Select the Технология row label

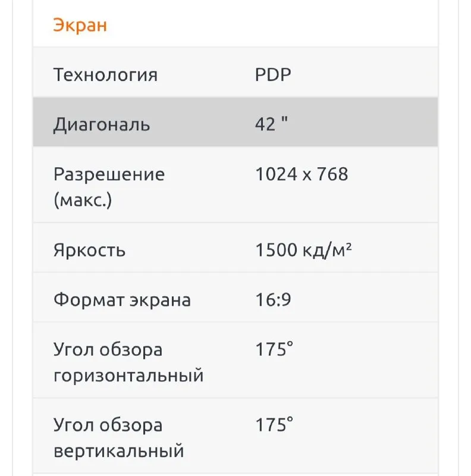pos(105,75)
